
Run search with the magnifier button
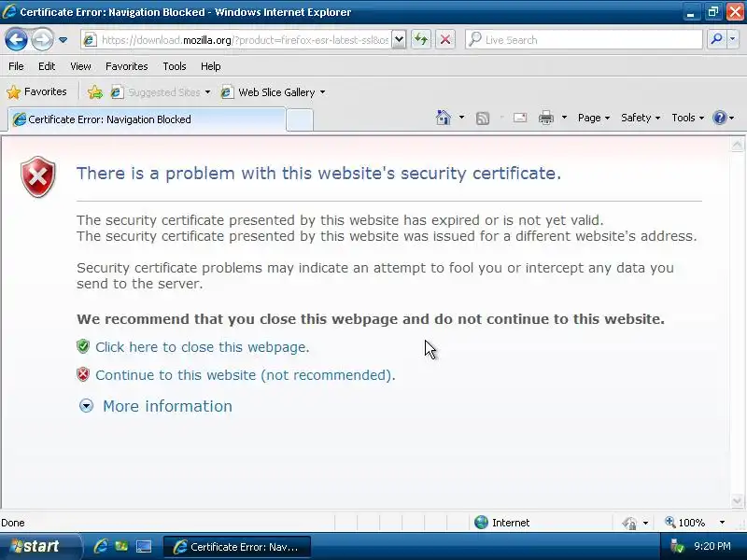[716, 39]
